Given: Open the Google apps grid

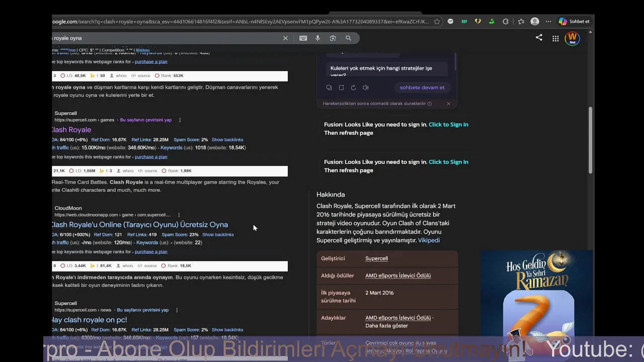Looking at the screenshot, I should point(555,38).
